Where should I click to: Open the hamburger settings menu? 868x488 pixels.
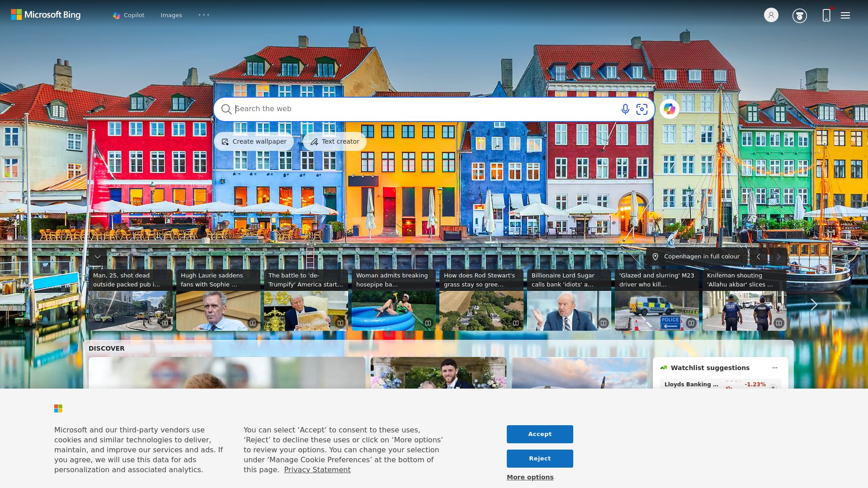coord(845,15)
